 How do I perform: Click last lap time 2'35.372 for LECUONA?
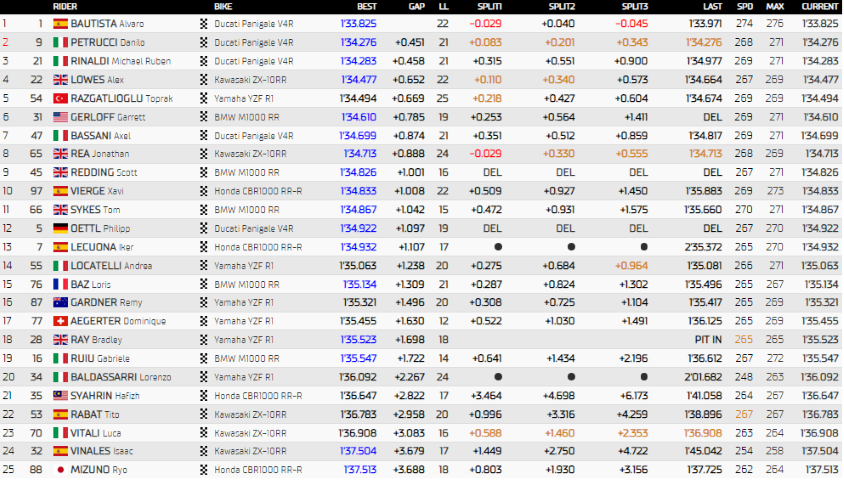coord(704,247)
